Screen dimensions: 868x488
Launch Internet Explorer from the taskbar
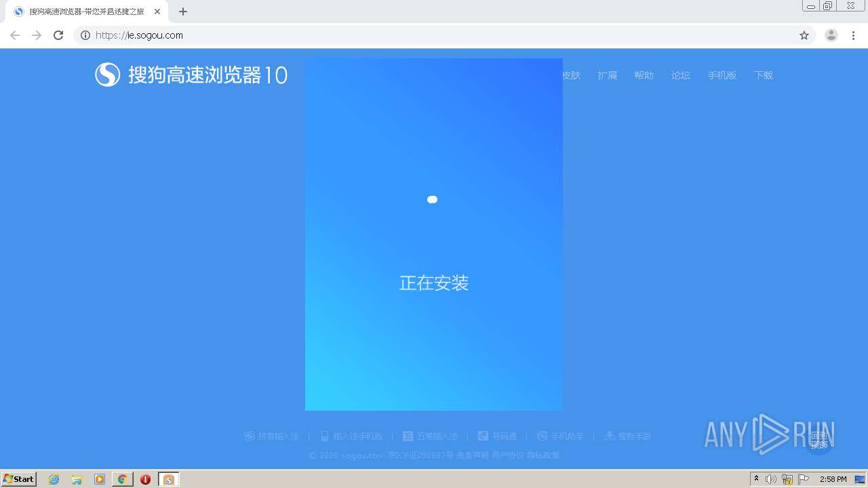(x=54, y=479)
